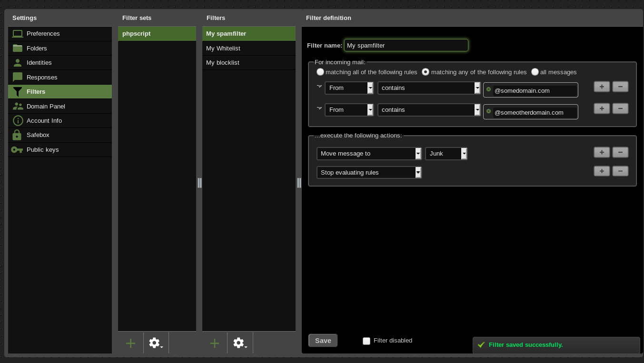Screen dimensions: 644x363
Task: Open the gear actions menu under Filter sets
Action: point(156,343)
